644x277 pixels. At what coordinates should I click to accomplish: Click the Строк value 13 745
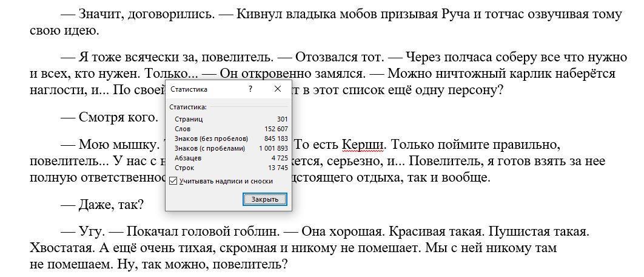click(279, 168)
